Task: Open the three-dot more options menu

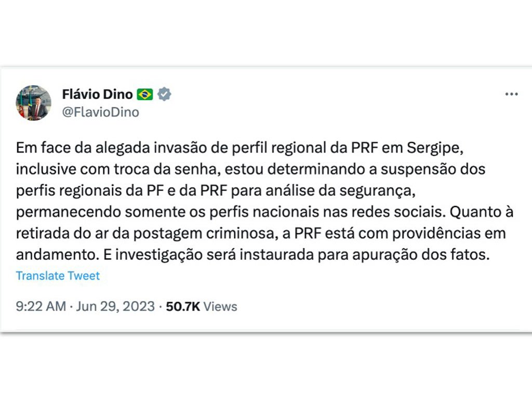Action: (511, 94)
